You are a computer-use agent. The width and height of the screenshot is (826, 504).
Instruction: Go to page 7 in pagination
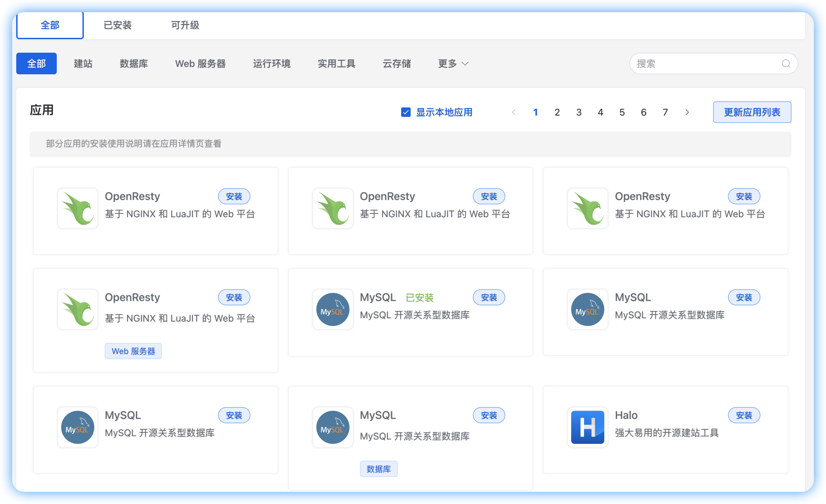click(665, 112)
